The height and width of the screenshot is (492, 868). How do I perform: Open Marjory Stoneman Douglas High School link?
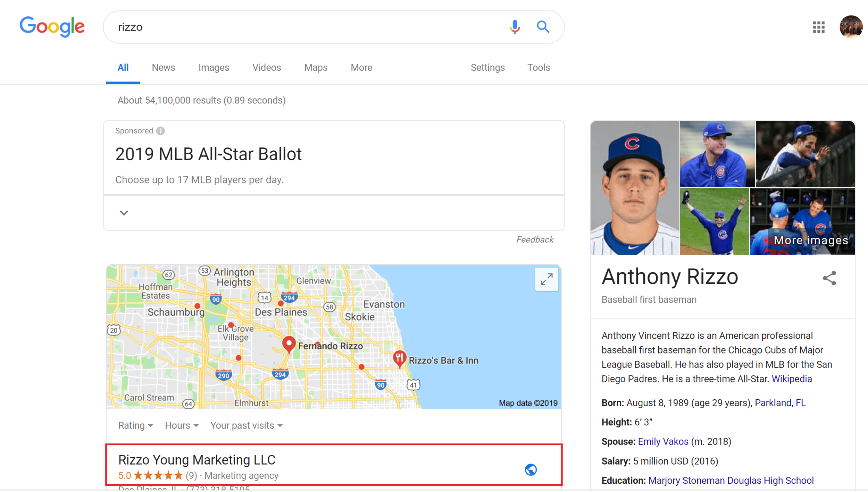[x=731, y=480]
